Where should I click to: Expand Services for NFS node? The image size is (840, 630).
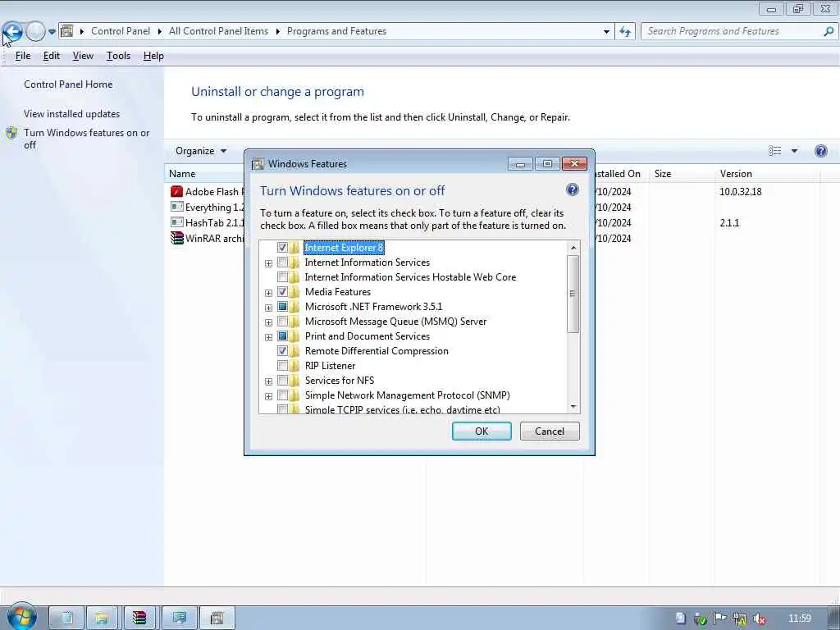[x=268, y=381]
